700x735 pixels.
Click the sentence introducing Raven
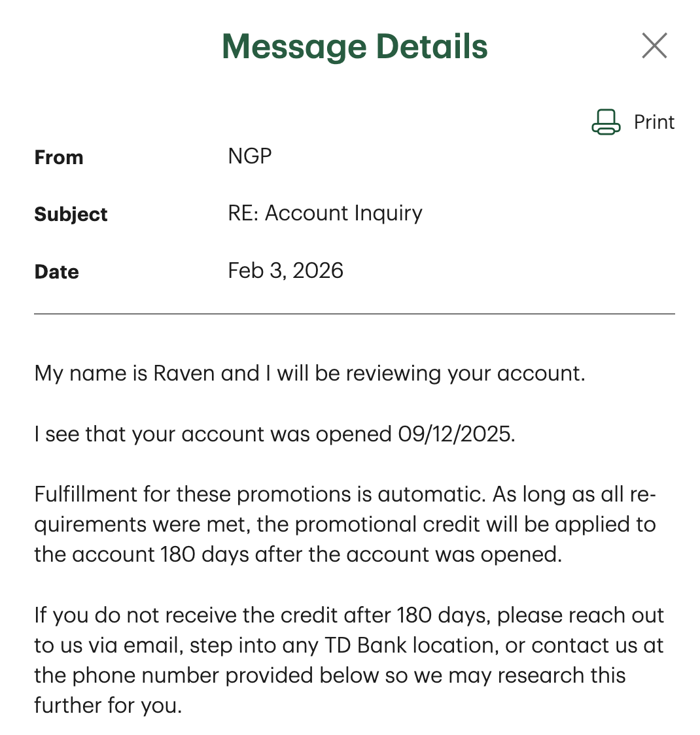click(x=309, y=373)
